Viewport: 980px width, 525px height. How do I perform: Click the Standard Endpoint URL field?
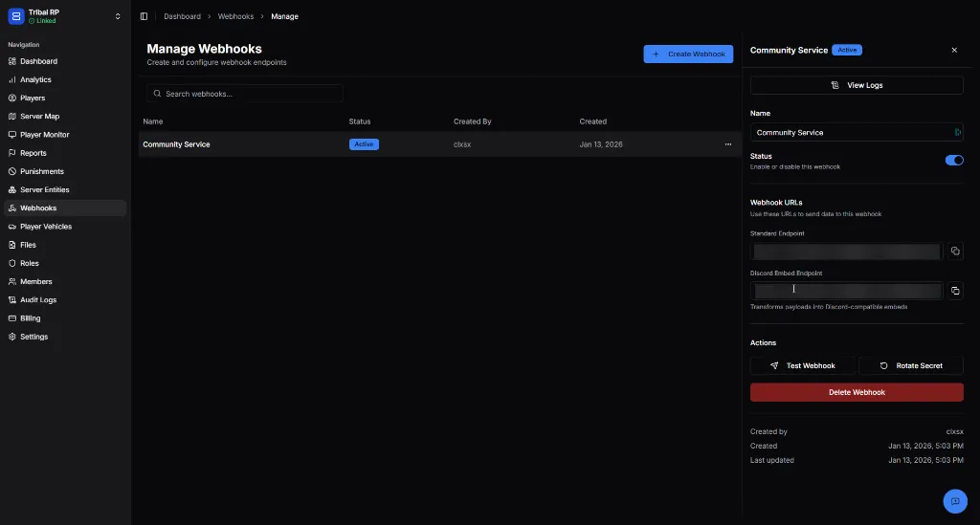point(846,251)
